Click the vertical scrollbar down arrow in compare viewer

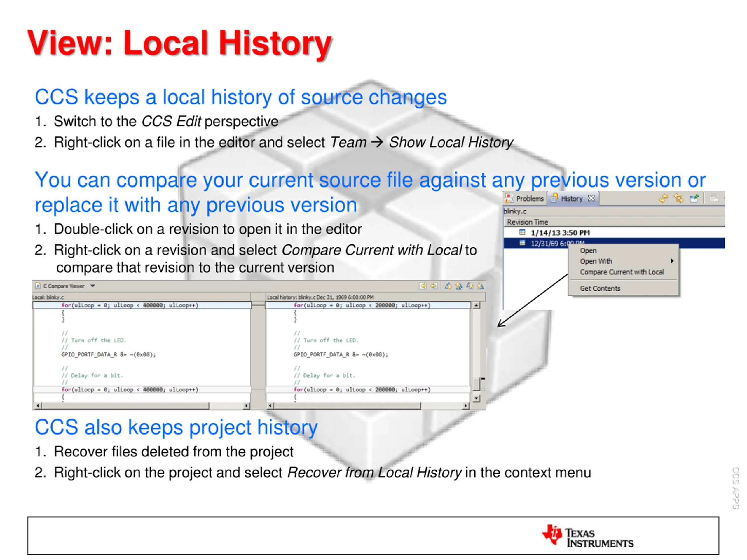(476, 398)
